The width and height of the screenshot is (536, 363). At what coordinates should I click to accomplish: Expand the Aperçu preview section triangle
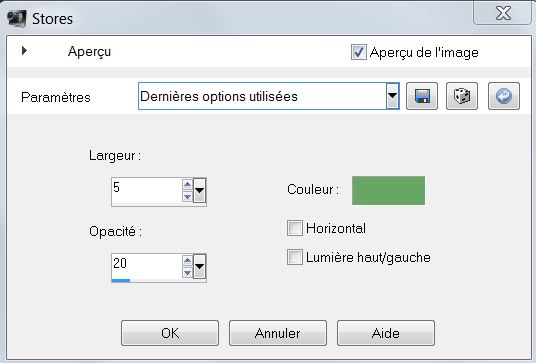[x=24, y=51]
